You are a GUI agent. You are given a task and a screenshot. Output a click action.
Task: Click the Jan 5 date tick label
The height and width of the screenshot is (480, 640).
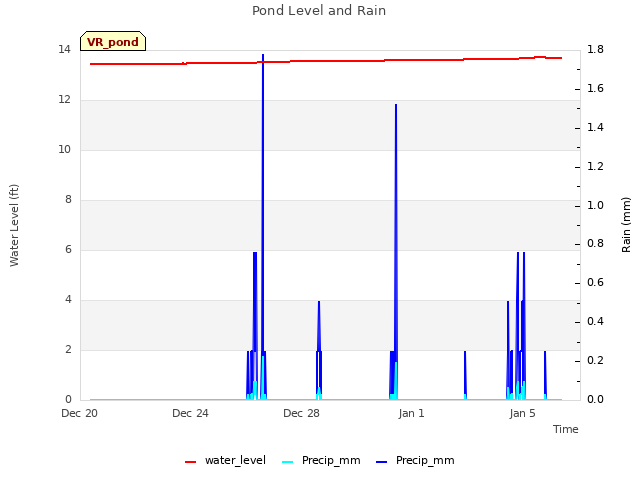tap(522, 413)
